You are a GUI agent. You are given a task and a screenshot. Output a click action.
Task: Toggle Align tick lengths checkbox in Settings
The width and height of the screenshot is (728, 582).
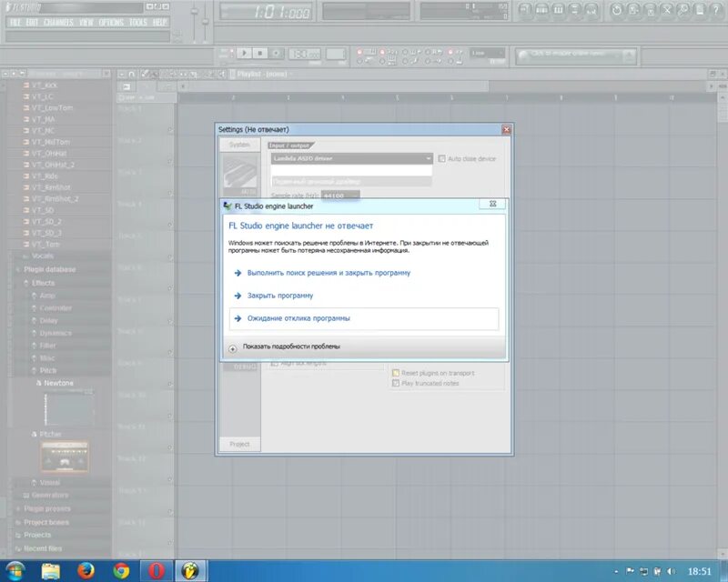point(275,364)
